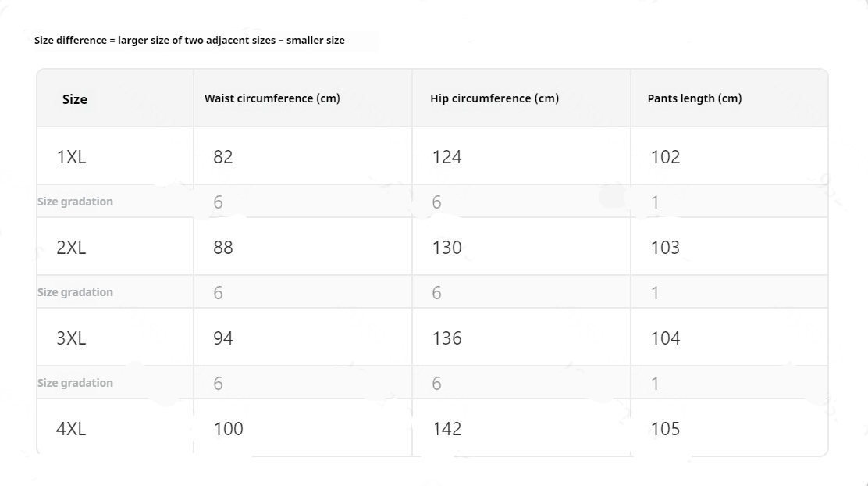Click the size difference formula note
The height and width of the screenshot is (486, 868).
(x=190, y=40)
